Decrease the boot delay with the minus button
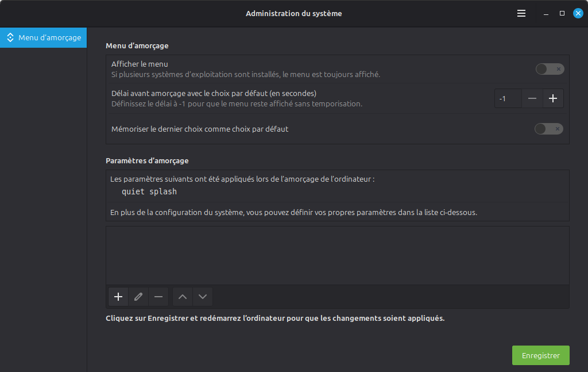This screenshot has height=372, width=588. click(532, 98)
